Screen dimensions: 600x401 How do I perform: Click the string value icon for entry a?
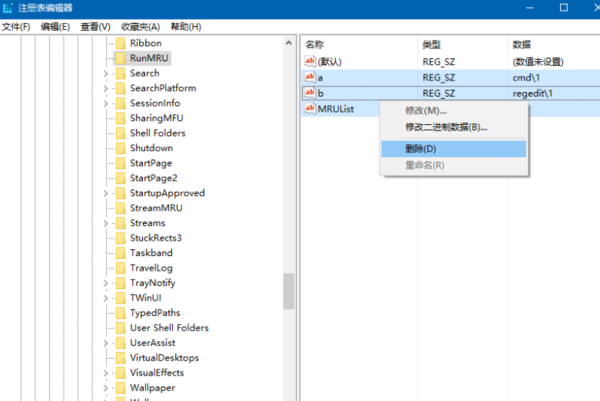(x=309, y=77)
